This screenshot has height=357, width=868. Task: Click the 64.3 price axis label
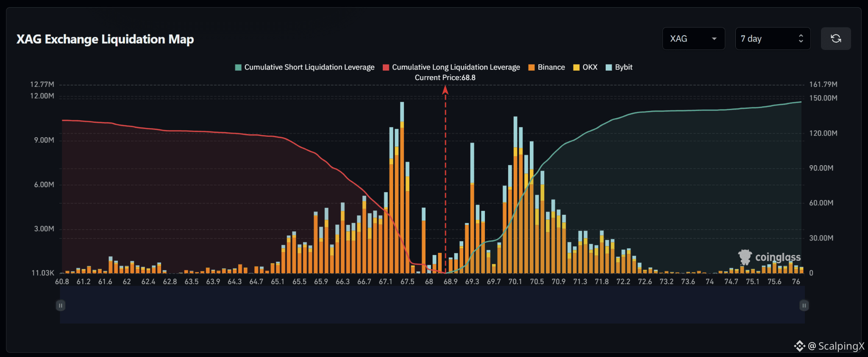[x=234, y=282]
